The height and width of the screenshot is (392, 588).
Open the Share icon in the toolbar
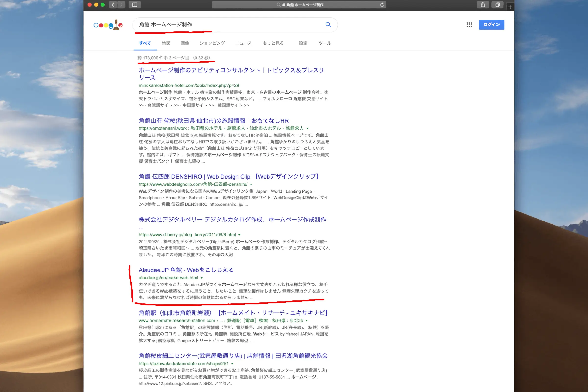[x=482, y=5]
